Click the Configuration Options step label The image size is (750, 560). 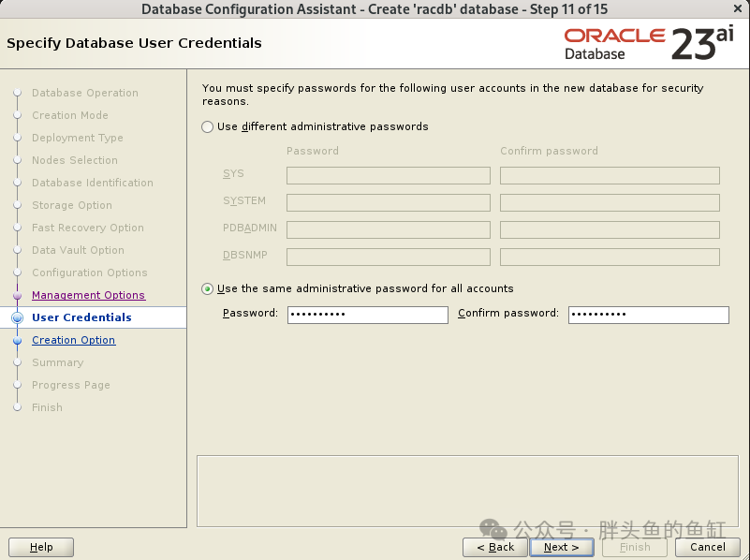(90, 273)
